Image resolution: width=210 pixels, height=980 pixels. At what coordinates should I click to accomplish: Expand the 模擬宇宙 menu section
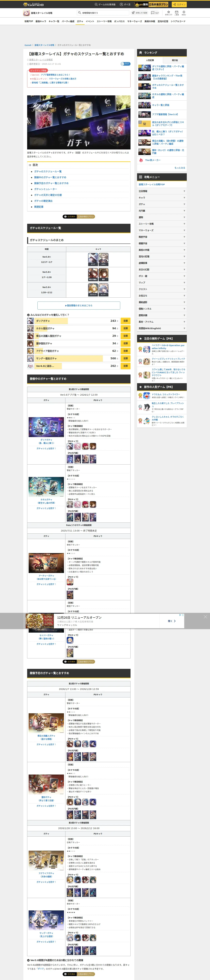(162, 244)
